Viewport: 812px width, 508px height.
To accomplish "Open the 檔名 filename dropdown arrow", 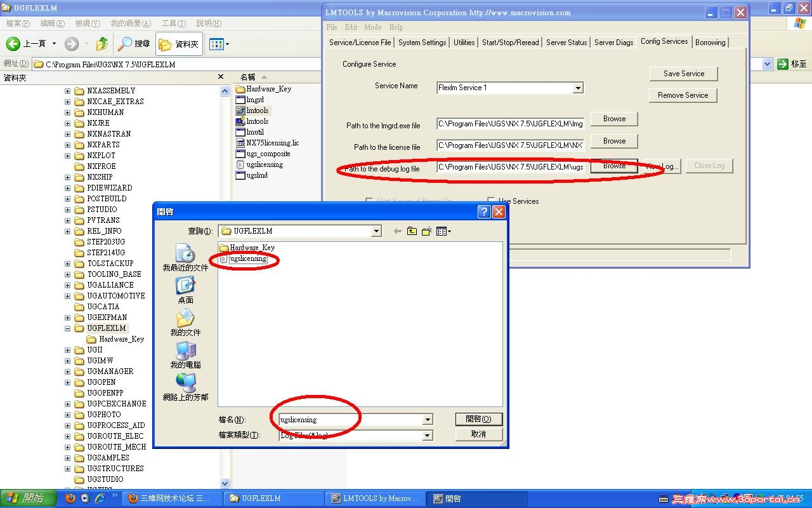I will click(x=428, y=420).
